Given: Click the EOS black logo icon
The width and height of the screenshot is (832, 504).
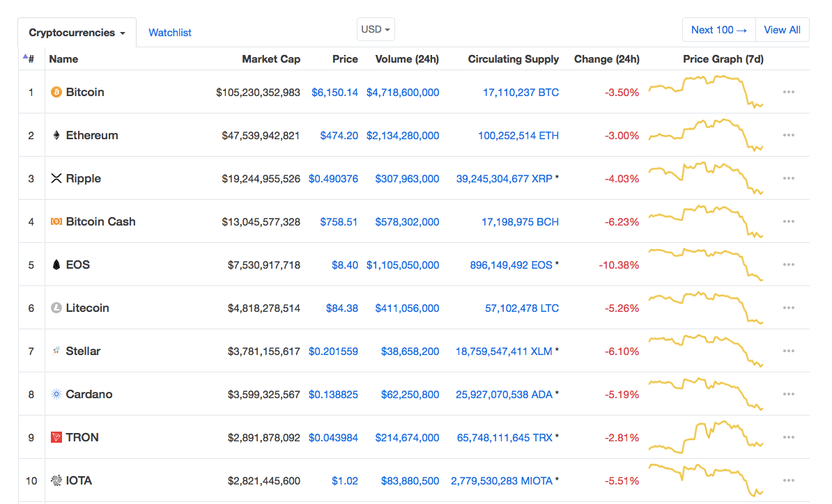Looking at the screenshot, I should [x=56, y=265].
